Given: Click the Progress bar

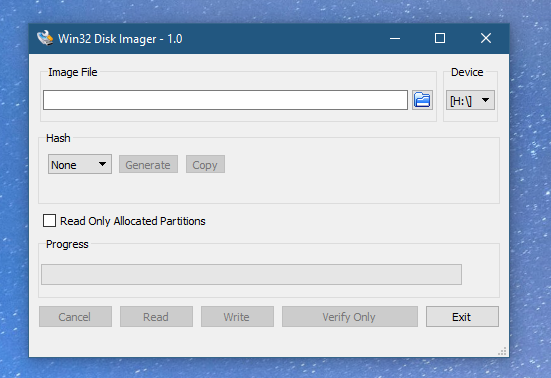Looking at the screenshot, I should point(251,274).
